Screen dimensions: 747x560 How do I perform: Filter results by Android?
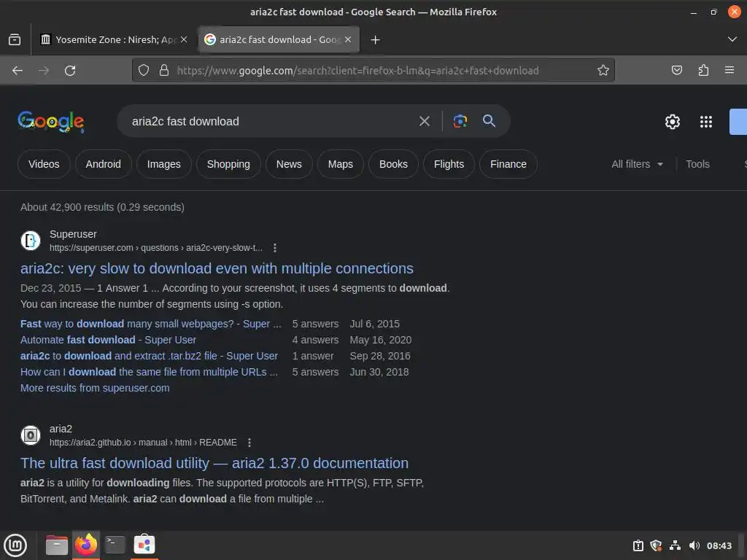click(x=104, y=164)
